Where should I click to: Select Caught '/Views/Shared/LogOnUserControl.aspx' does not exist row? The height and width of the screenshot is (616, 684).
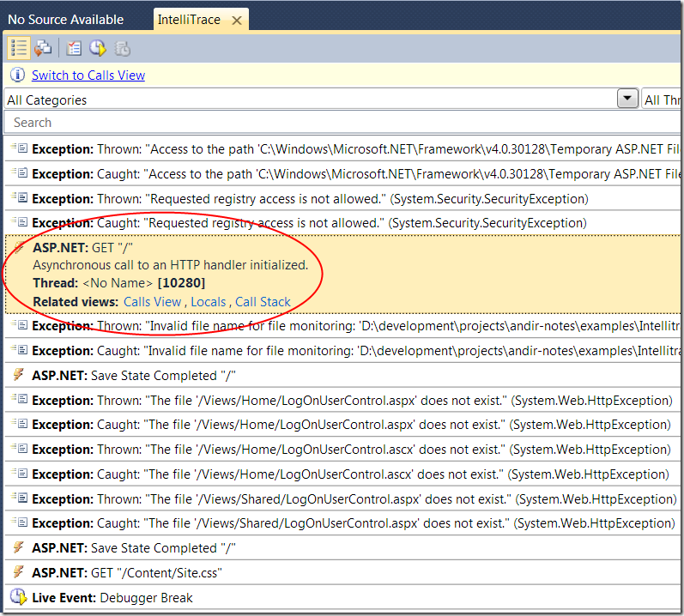click(x=342, y=522)
